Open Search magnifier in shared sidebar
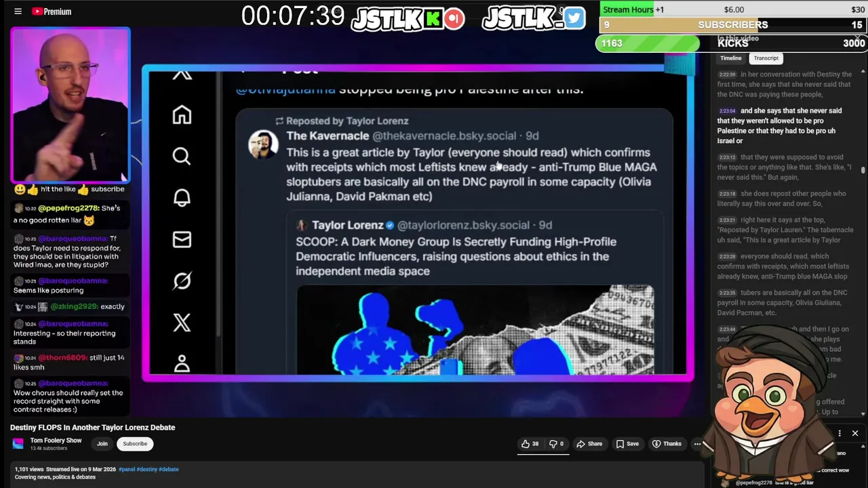 click(182, 157)
